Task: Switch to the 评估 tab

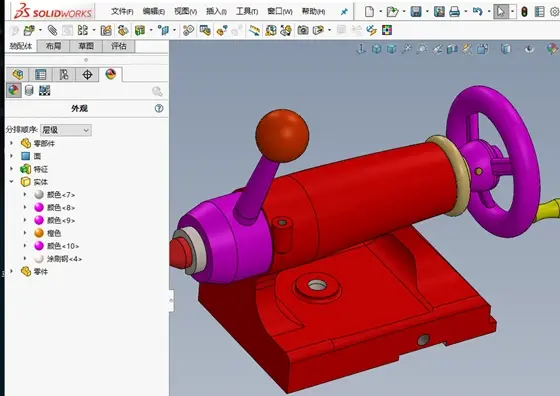Action: (119, 46)
